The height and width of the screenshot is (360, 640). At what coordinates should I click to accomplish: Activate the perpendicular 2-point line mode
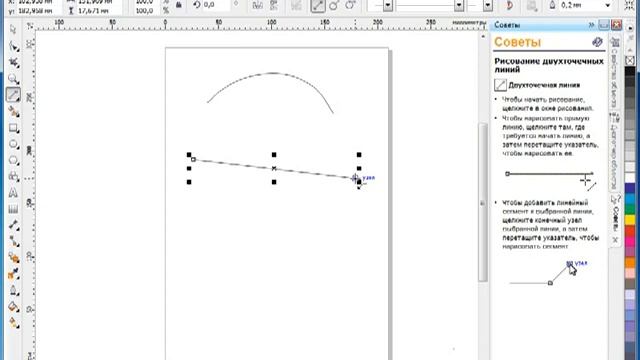pos(334,5)
